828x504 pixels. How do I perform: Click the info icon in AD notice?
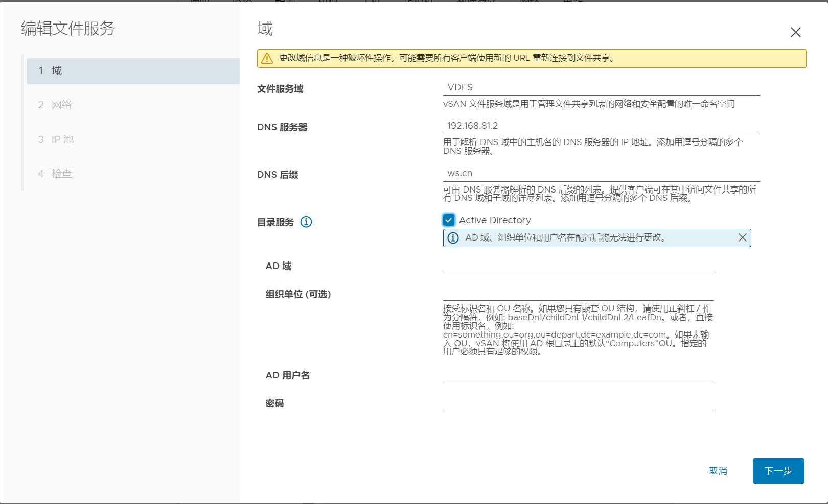tap(453, 237)
